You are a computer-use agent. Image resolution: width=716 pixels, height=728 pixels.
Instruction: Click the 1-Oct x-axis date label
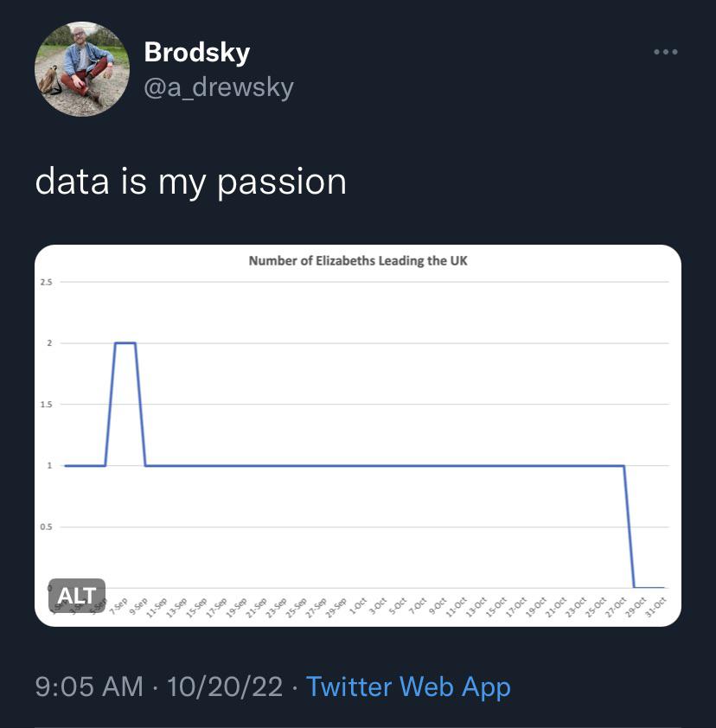[358, 604]
